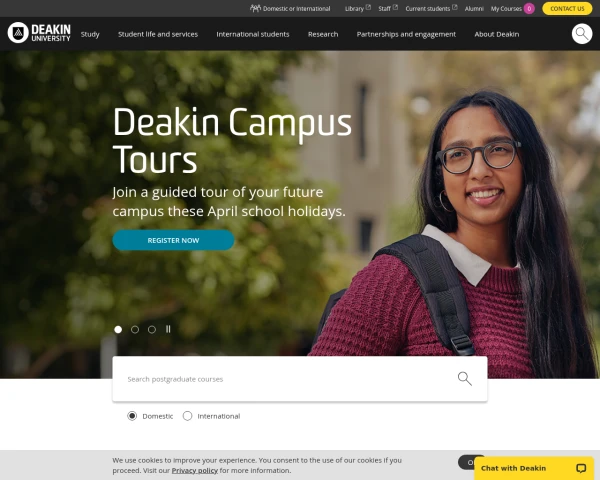Click the My Courses count badge
Image resolution: width=600 pixels, height=480 pixels.
coord(529,8)
